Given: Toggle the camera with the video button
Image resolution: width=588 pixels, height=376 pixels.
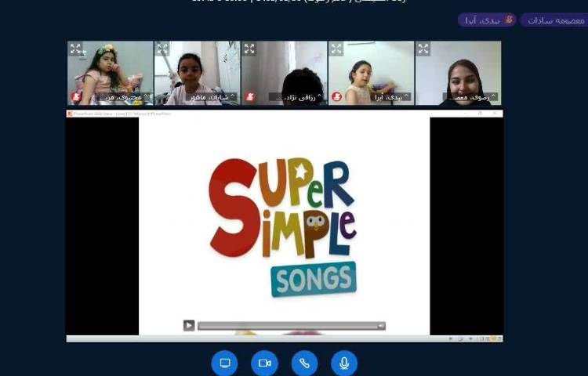Looking at the screenshot, I should click(264, 363).
